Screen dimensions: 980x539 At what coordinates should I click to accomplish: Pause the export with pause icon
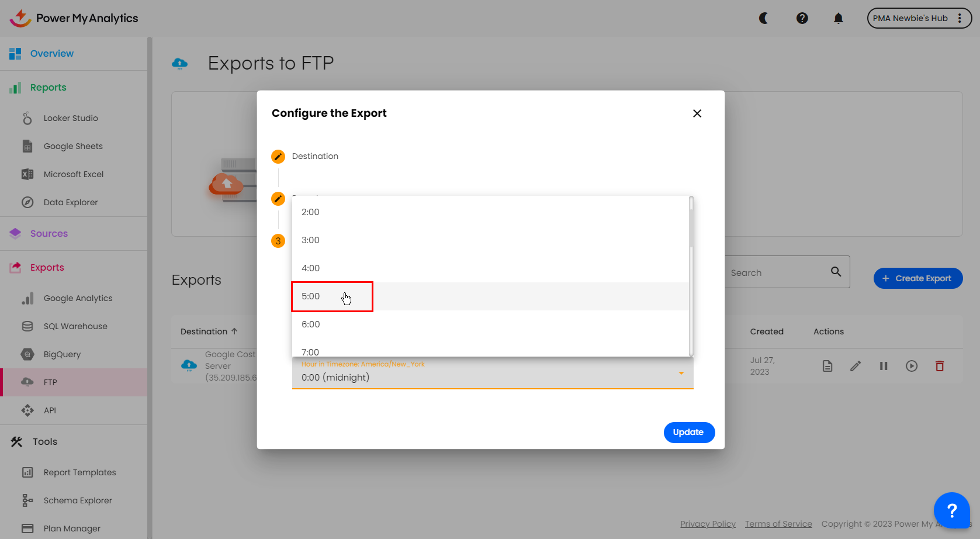pyautogui.click(x=883, y=366)
